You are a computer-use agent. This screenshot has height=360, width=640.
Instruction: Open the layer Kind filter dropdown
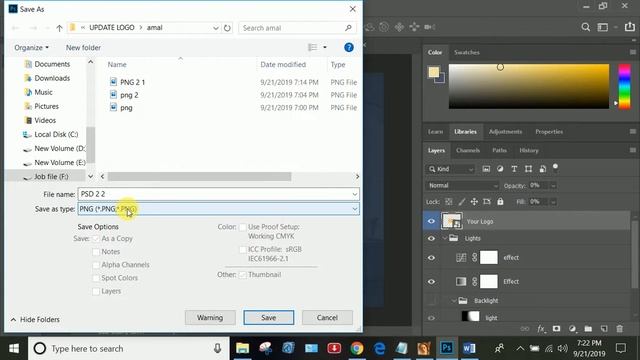pos(451,169)
